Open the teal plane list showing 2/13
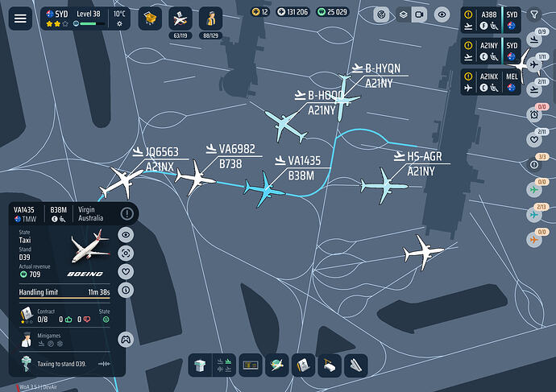This screenshot has height=392, width=556. [534, 215]
